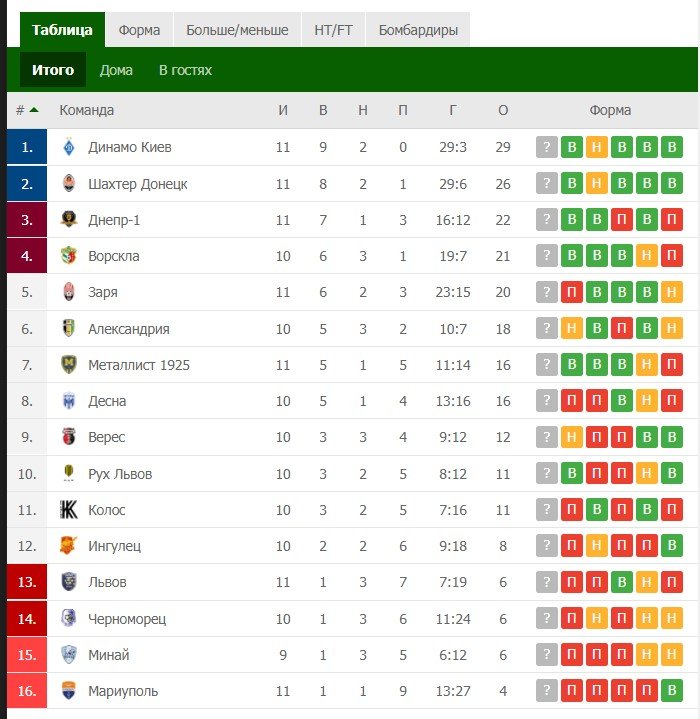
Task: Click the Mariupol team badge
Action: pos(69,691)
